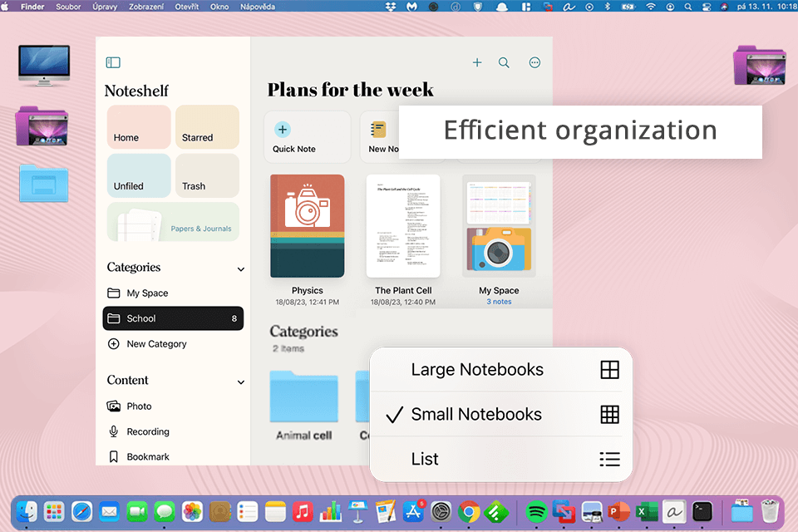Click the Wi-Fi status icon in menu bar
This screenshot has height=532, width=798.
click(x=650, y=7)
